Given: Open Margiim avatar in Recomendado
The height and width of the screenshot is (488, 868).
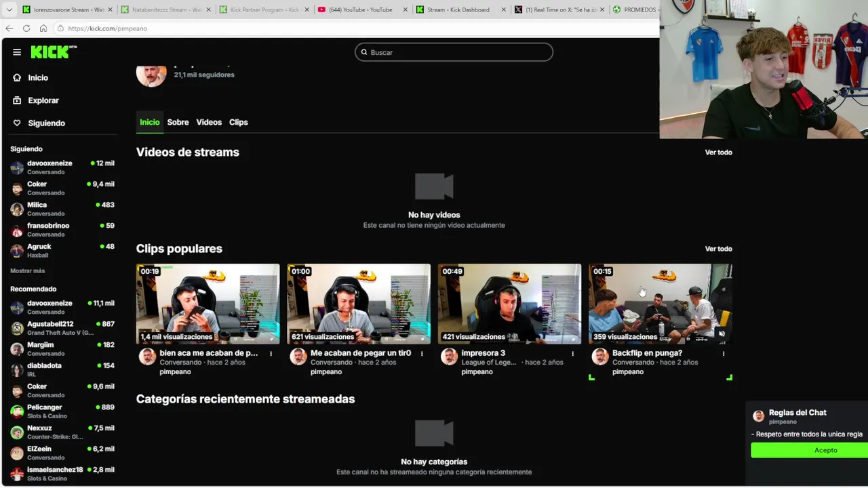Looking at the screenshot, I should pyautogui.click(x=17, y=349).
